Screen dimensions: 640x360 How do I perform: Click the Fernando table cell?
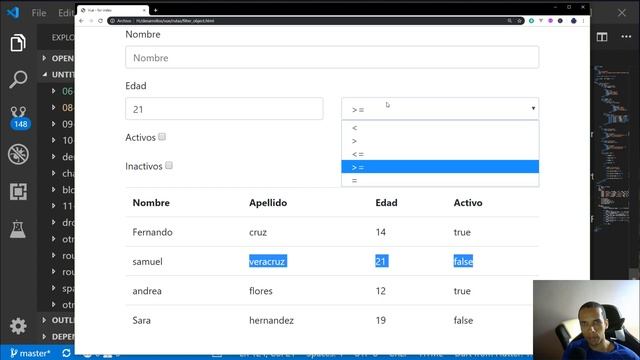click(x=152, y=232)
